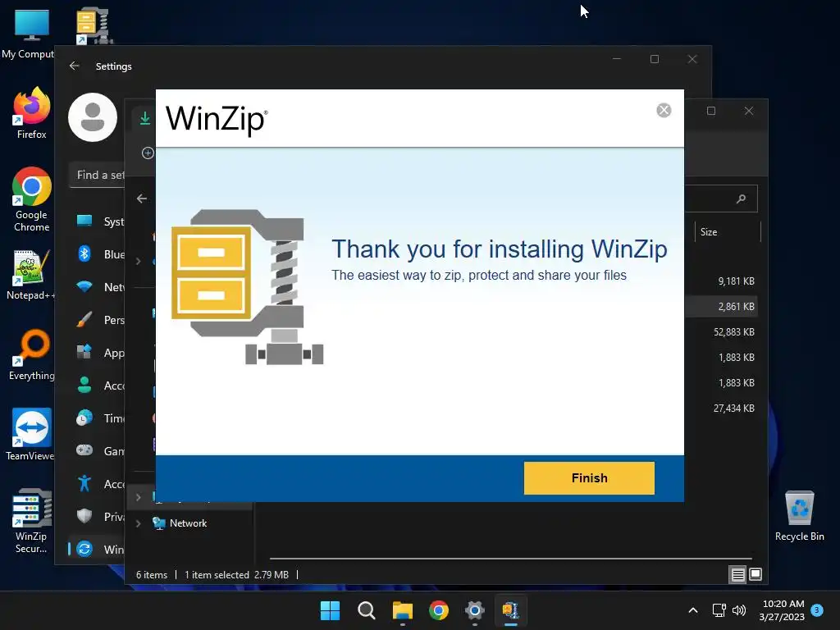The image size is (840, 630).
Task: Open Network category in Settings sidebar
Action: tap(99, 286)
